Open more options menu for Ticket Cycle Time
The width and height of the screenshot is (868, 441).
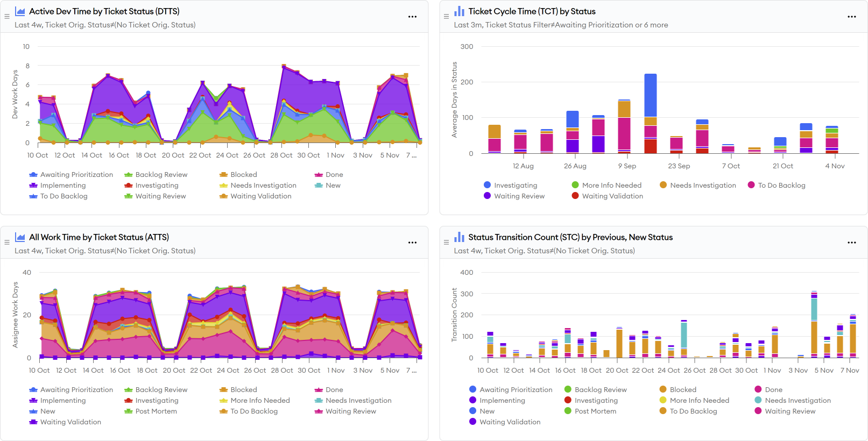(x=851, y=17)
